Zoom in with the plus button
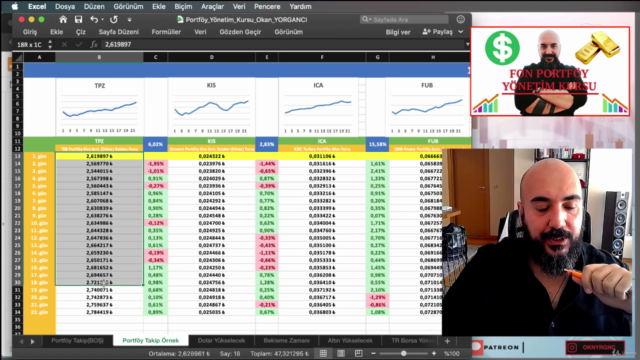Screen dimensions: 640x360 pos(434,353)
